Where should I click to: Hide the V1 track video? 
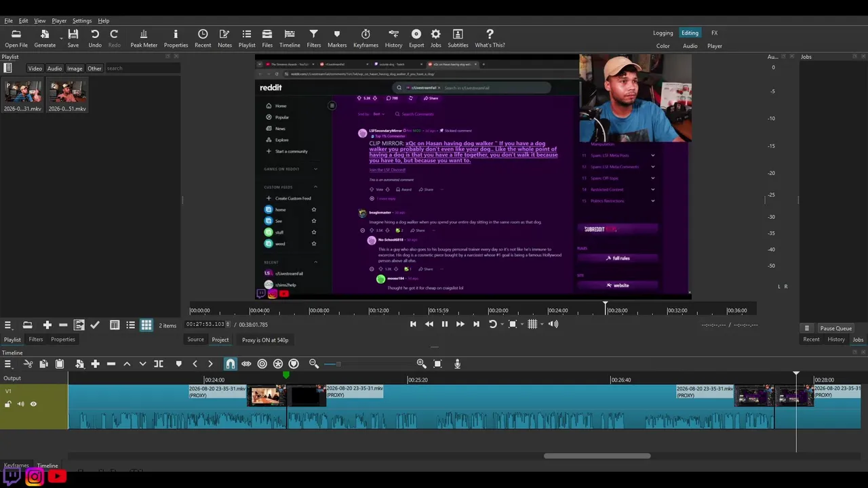point(33,404)
